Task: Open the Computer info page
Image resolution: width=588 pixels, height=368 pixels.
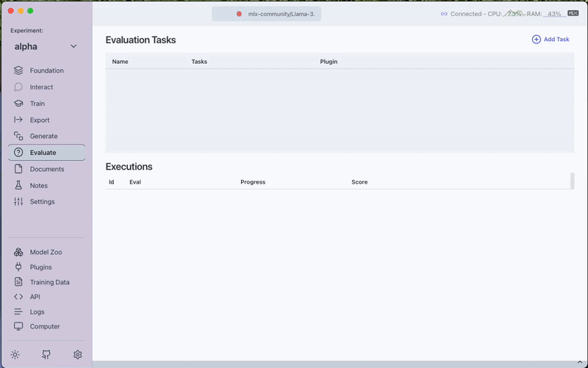Action: [x=44, y=327]
